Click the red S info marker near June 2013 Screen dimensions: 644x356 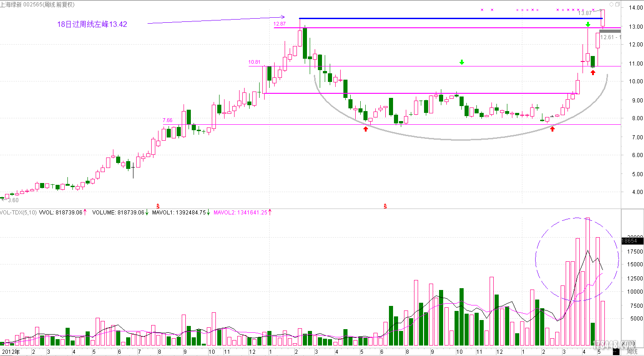coord(385,206)
